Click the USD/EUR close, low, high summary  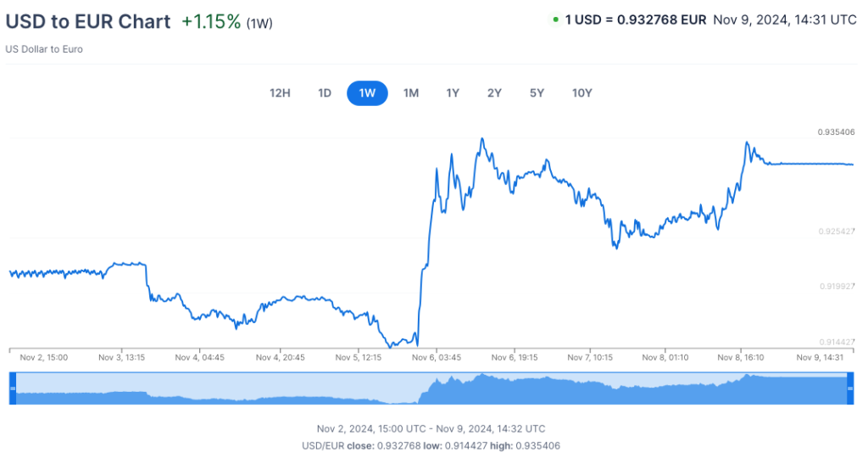431,445
